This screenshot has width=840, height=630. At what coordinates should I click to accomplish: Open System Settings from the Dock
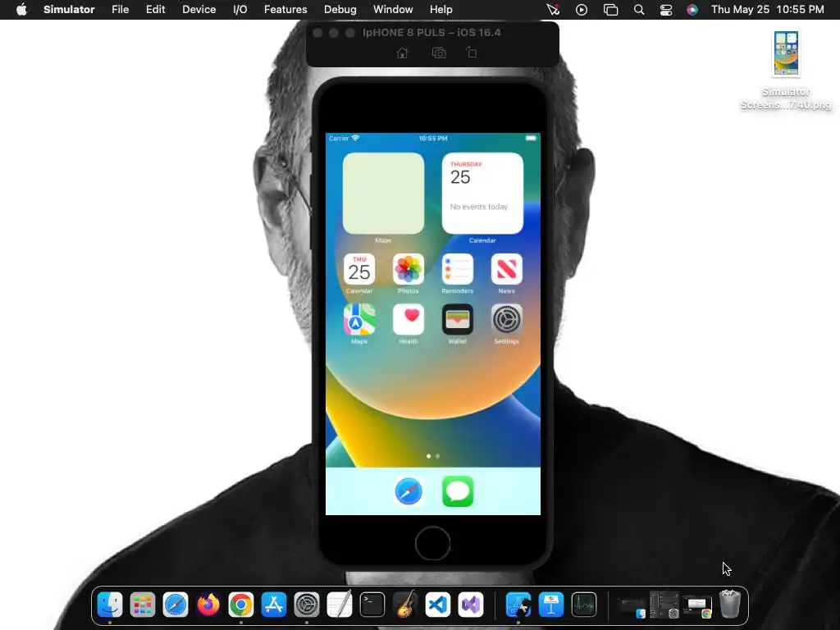(307, 605)
